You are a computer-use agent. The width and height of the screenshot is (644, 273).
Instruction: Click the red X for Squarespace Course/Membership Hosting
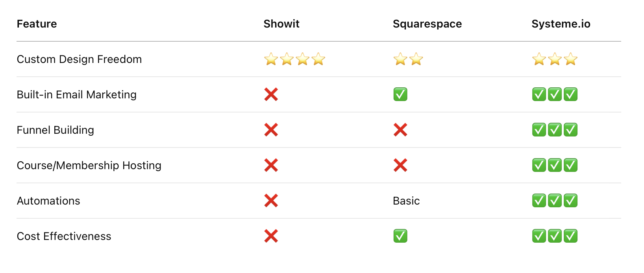pyautogui.click(x=400, y=165)
